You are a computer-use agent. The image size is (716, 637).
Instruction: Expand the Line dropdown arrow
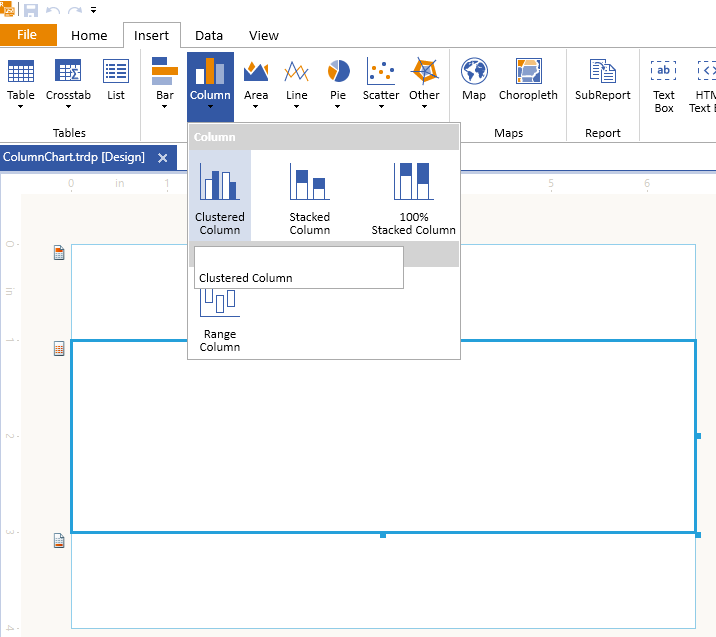tap(296, 107)
